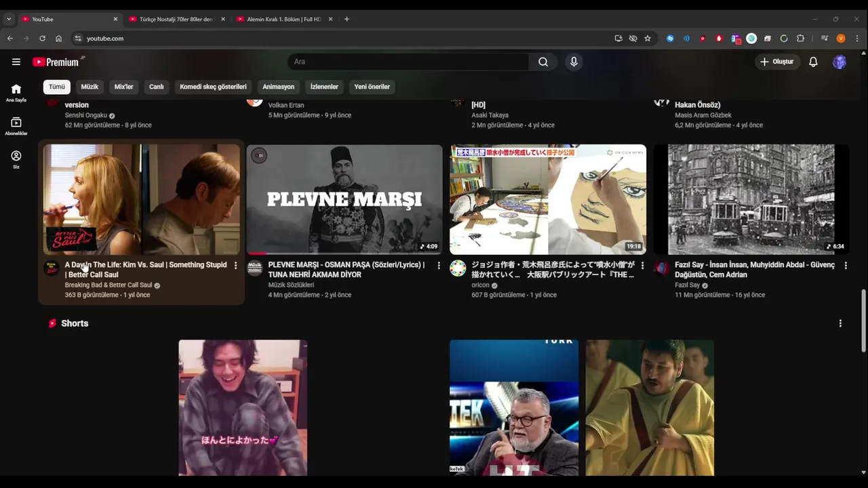Open Asaki Takaya channel link

coord(490,115)
